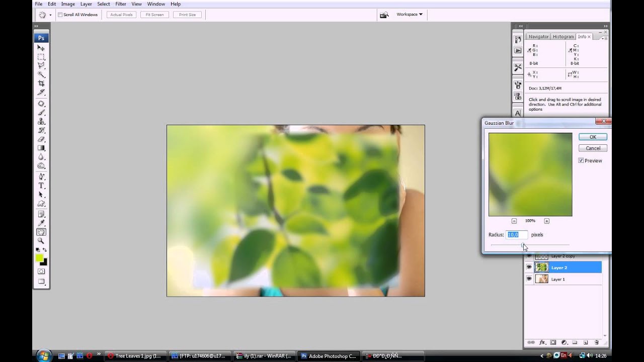Select the Pen tool
Viewport: 644px width, 362px height.
point(41,177)
